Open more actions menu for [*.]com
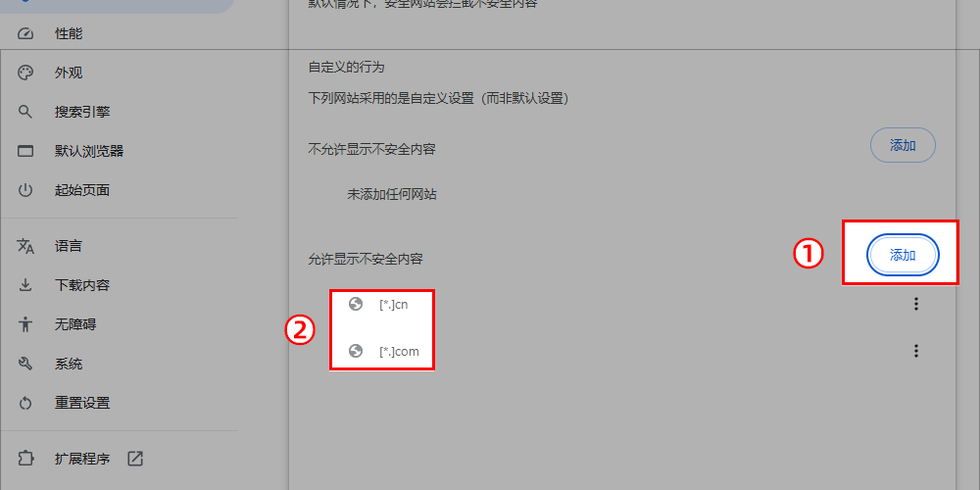980x490 pixels. [915, 351]
